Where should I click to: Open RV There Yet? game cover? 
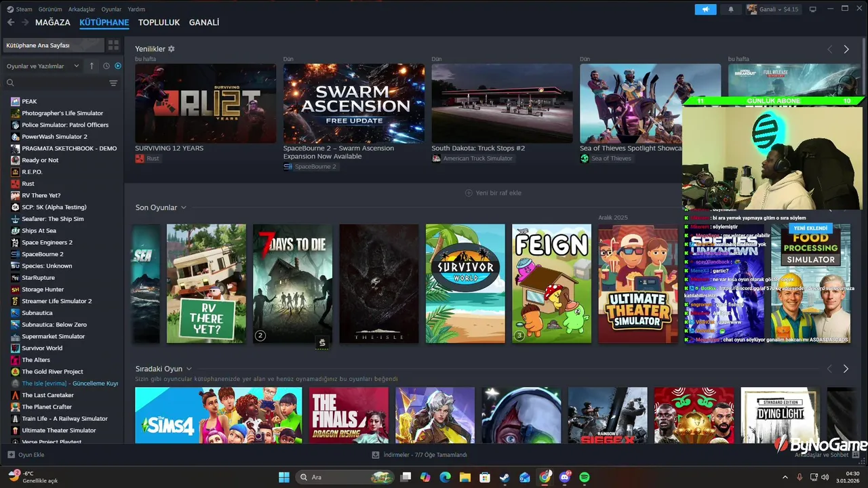[x=206, y=283]
